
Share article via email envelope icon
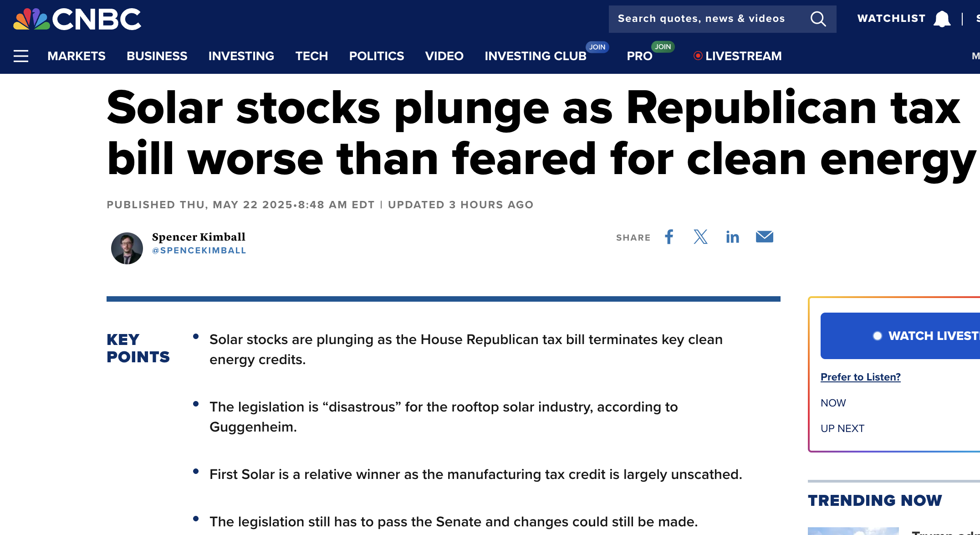(x=765, y=237)
